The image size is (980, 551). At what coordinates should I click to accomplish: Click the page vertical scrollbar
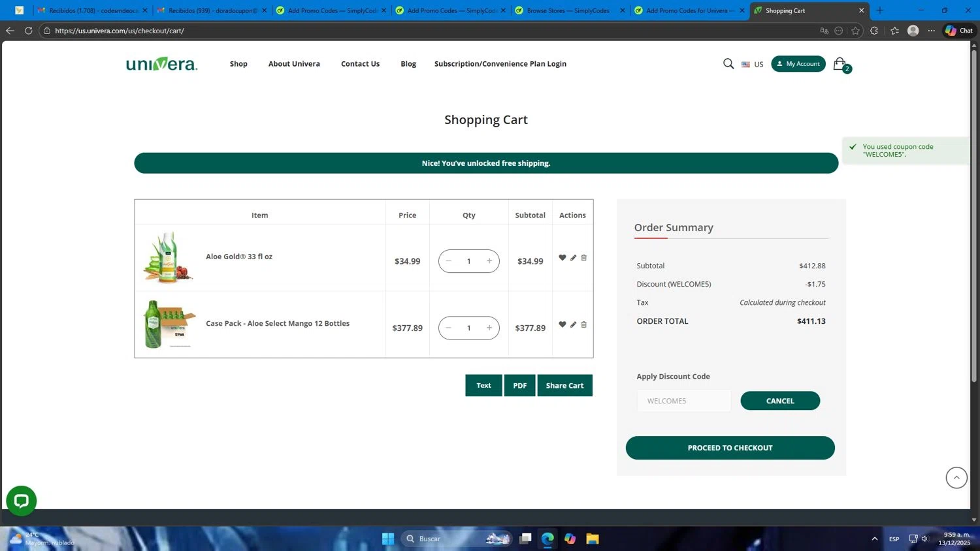pos(973,215)
